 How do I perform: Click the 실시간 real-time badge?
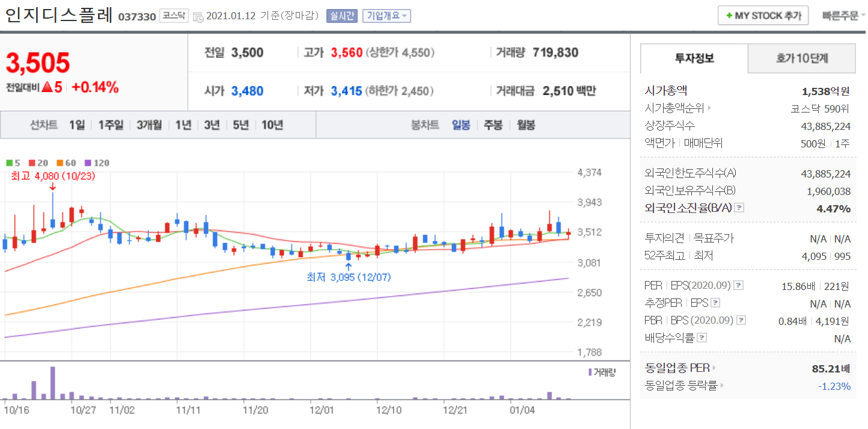click(341, 16)
